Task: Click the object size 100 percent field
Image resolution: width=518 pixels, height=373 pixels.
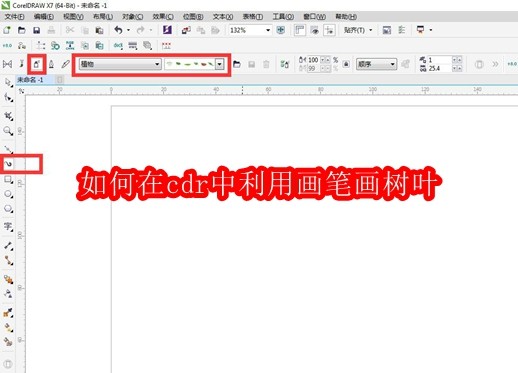Action: (313, 60)
